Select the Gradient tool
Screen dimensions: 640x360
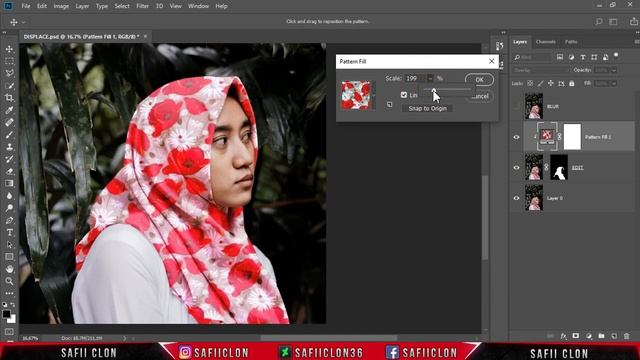coord(9,184)
